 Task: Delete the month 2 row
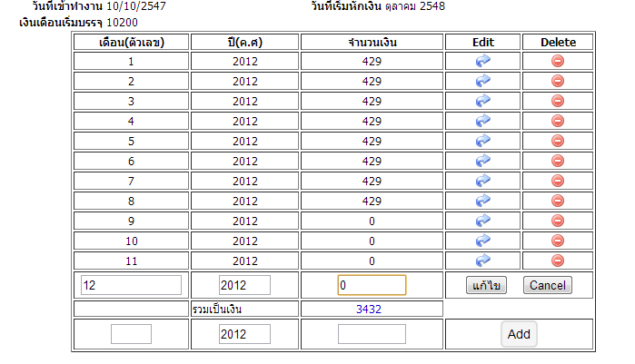coord(558,81)
